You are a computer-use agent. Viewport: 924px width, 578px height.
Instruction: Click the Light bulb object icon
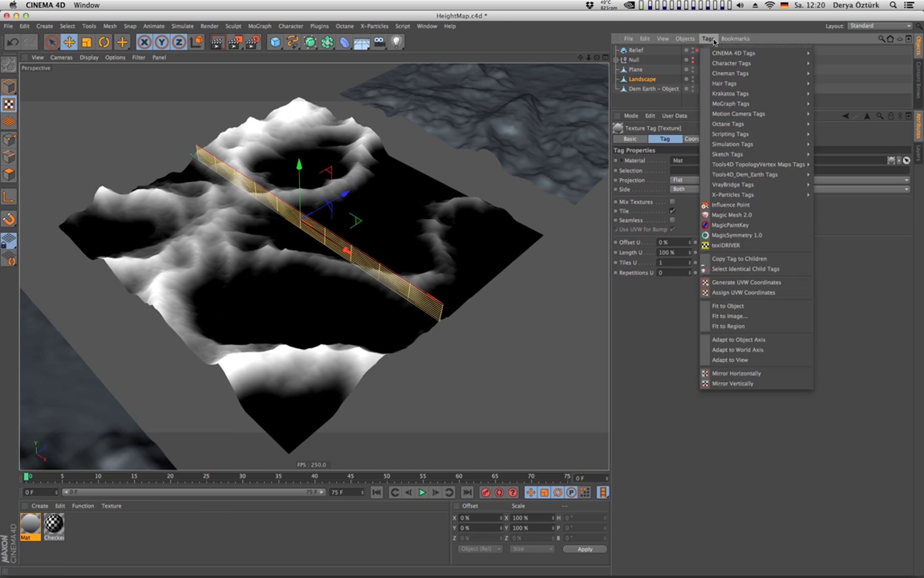397,42
